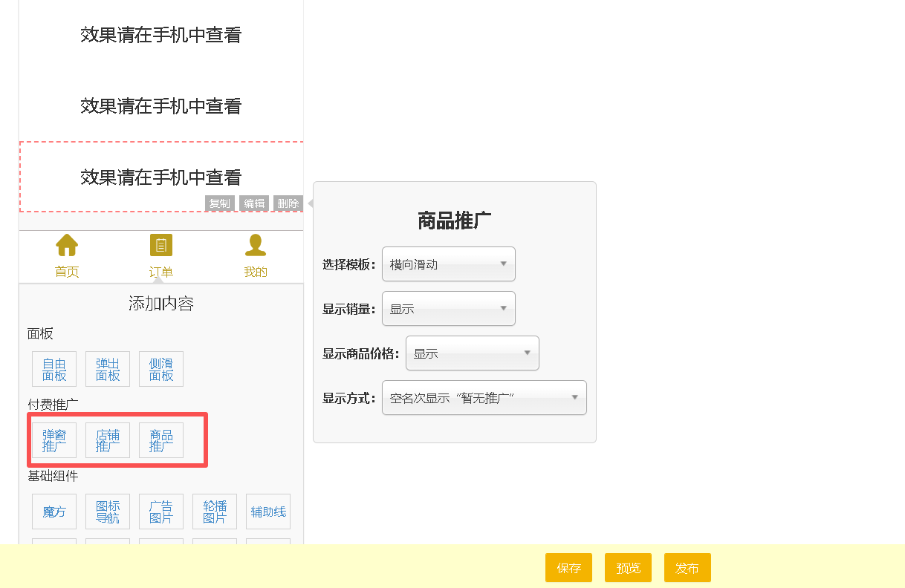Delete selected block with 删除 button
This screenshot has height=588, width=905.
288,203
